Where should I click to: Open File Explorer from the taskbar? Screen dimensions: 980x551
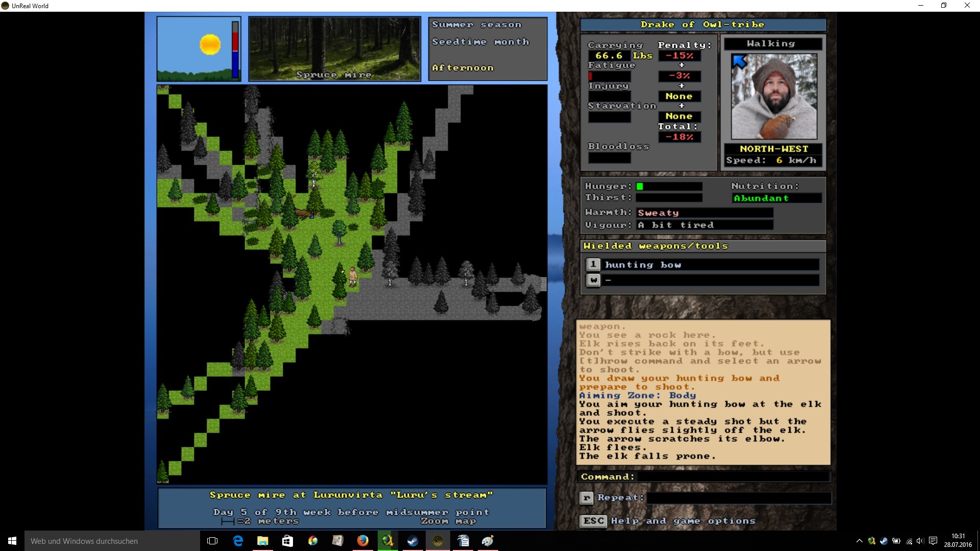click(263, 541)
